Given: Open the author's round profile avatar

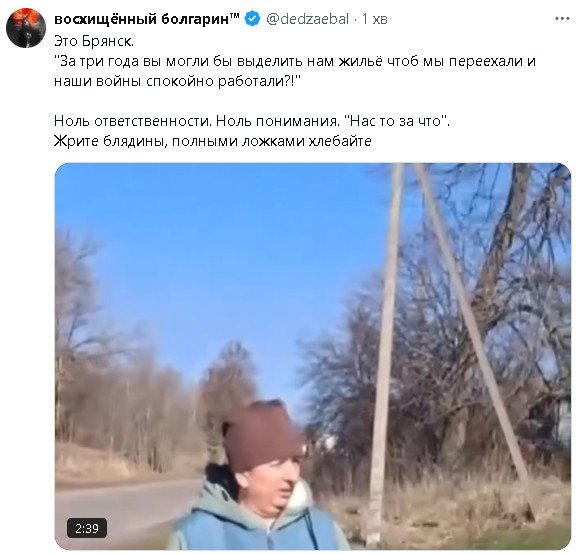Looking at the screenshot, I should click(x=26, y=28).
